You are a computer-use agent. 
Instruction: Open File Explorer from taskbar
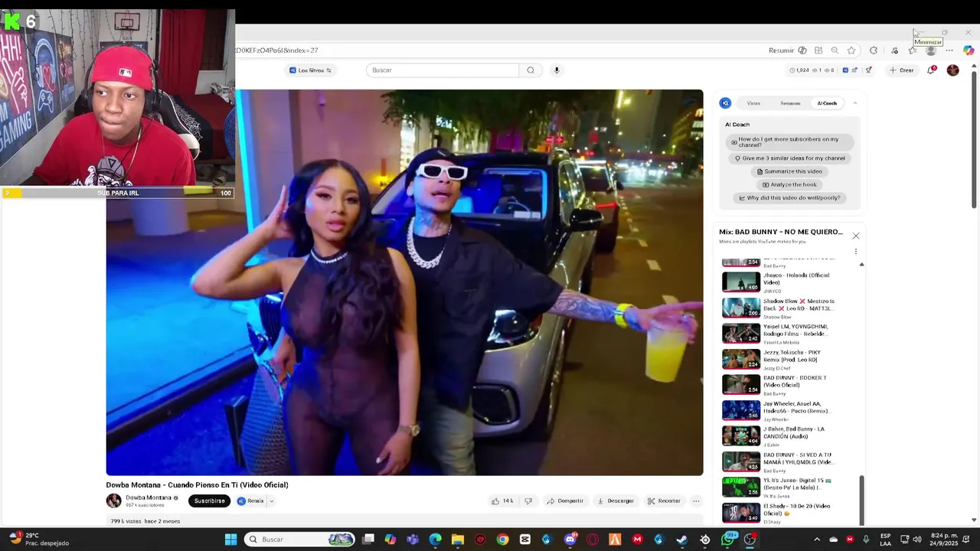pyautogui.click(x=458, y=540)
